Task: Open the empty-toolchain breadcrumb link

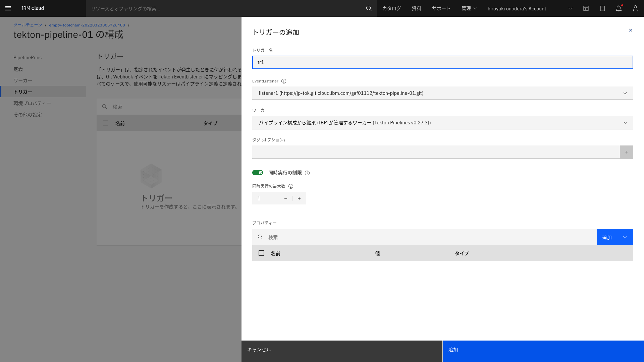Action: (x=87, y=25)
